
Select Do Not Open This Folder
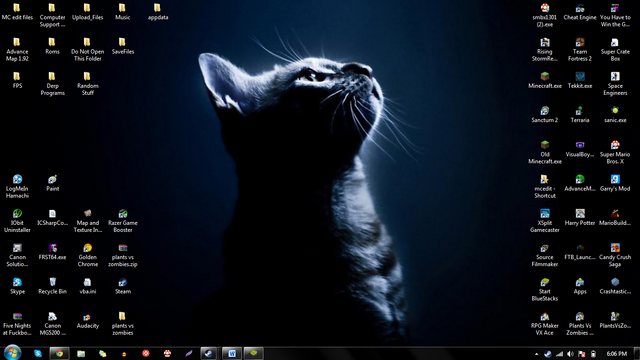pos(87,49)
